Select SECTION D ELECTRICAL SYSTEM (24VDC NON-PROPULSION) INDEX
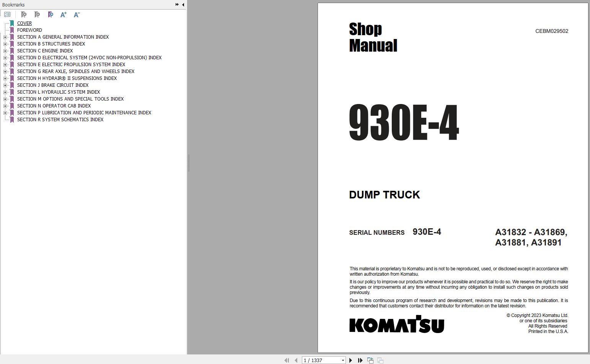Viewport: 590px width, 364px height. 89,58
